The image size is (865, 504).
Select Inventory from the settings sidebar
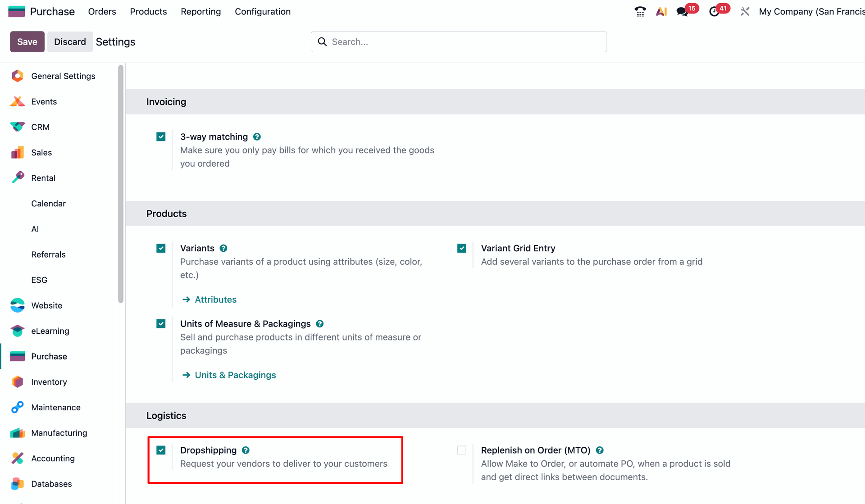(48, 381)
